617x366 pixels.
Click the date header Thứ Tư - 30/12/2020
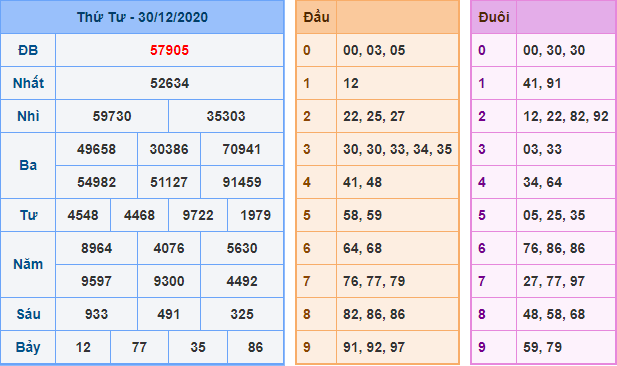142,17
